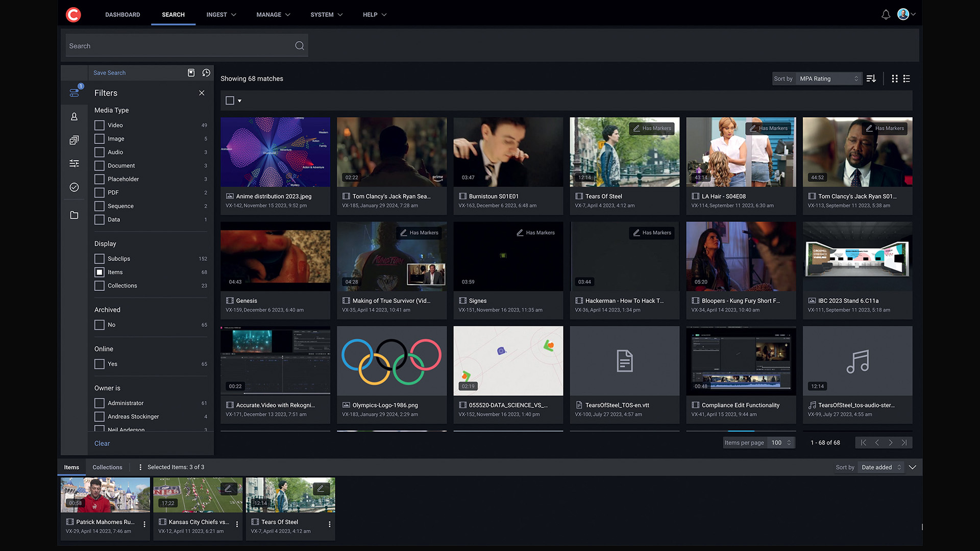
Task: Check the Administrator owner filter
Action: click(100, 403)
